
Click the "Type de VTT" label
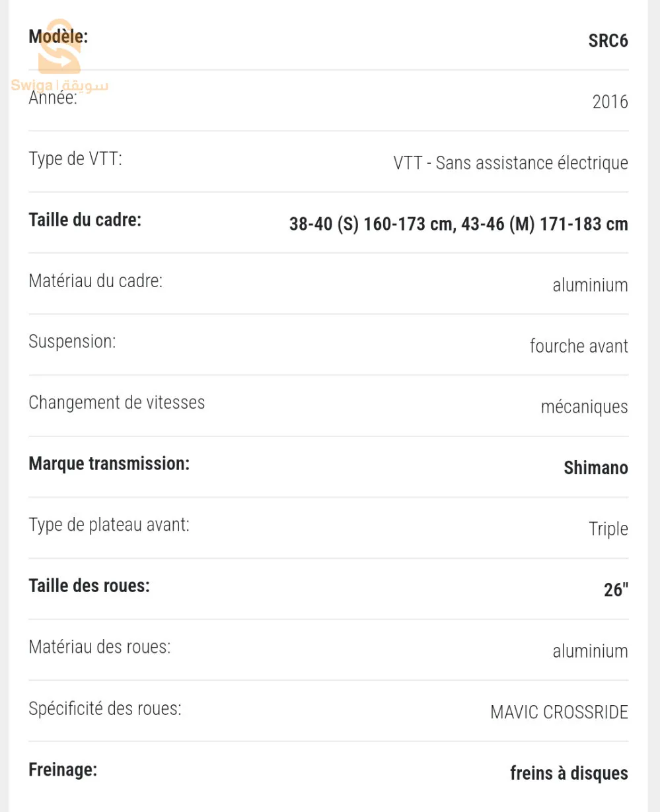point(75,159)
